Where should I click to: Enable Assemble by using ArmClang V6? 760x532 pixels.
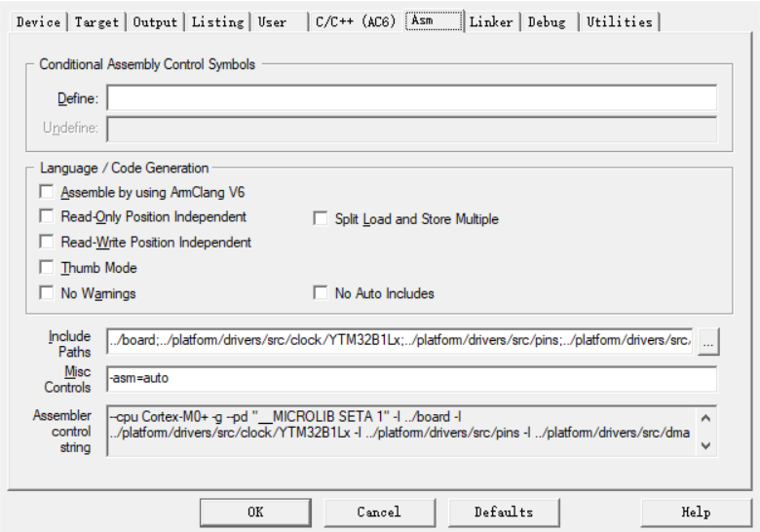[x=47, y=192]
